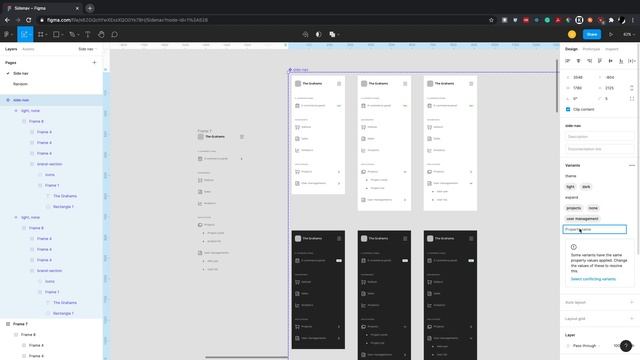Click the browser back button

coord(7,20)
